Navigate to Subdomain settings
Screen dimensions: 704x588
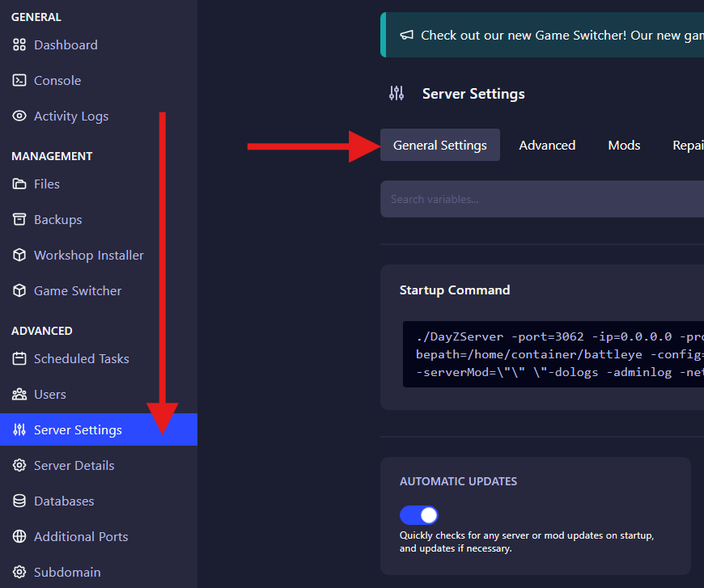click(67, 573)
